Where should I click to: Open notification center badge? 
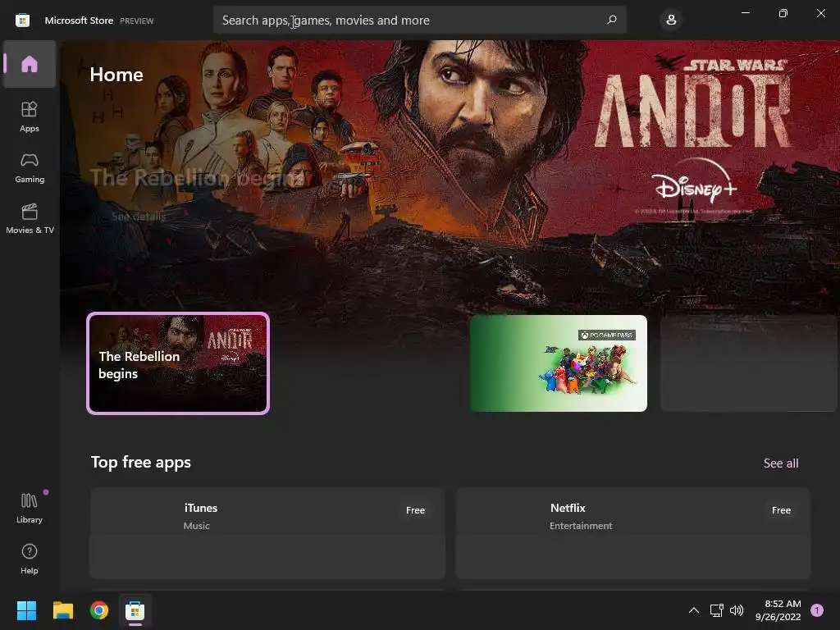click(817, 610)
